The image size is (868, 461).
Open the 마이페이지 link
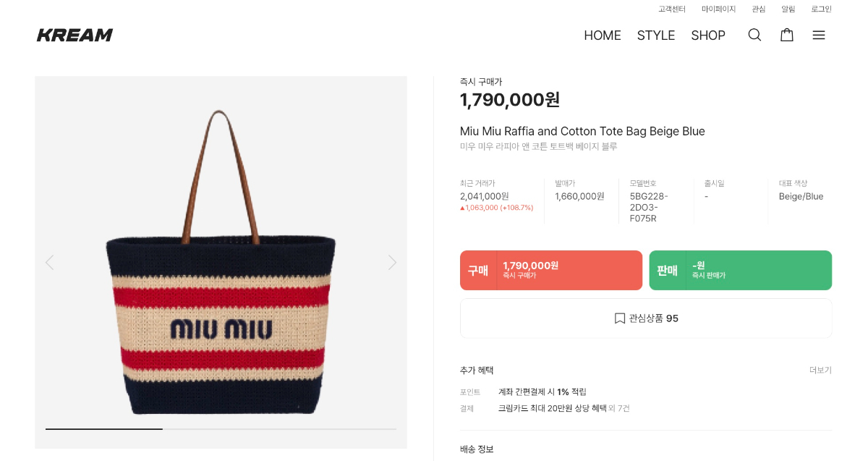(x=718, y=9)
